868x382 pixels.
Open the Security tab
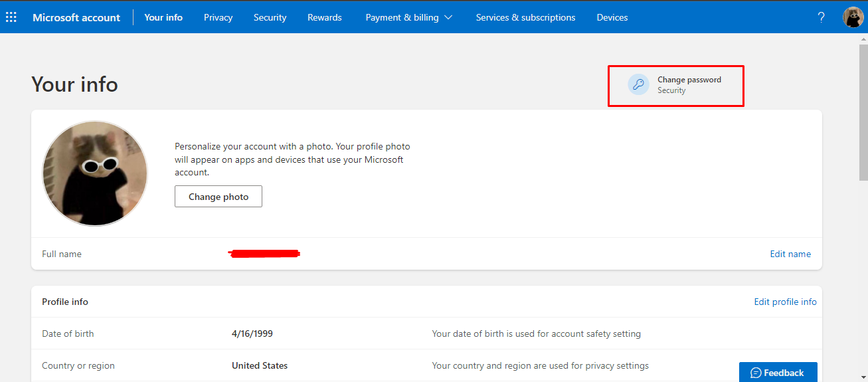[270, 17]
